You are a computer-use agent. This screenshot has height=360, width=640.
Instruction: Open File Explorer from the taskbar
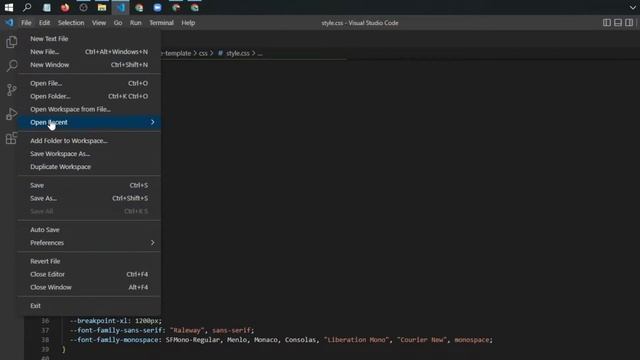(x=102, y=7)
